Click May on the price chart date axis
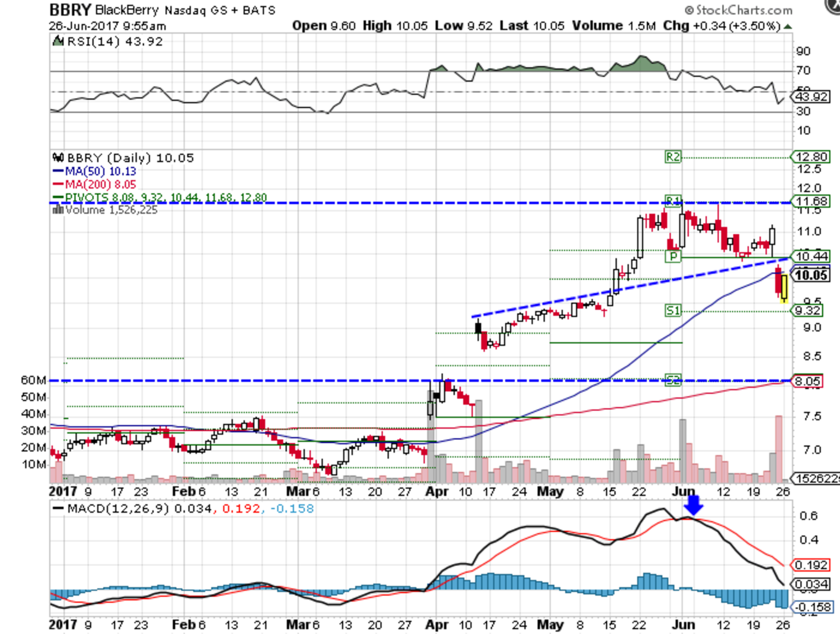 (x=550, y=491)
